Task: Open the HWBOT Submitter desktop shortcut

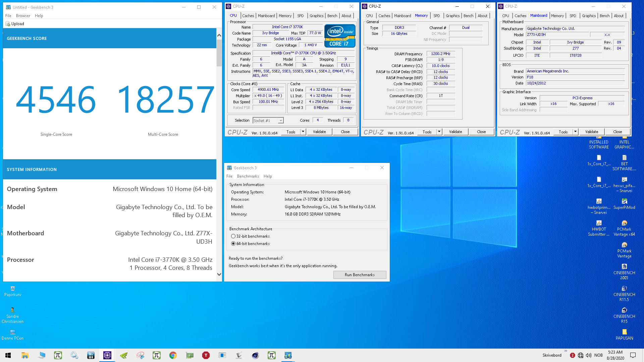Action: [599, 228]
